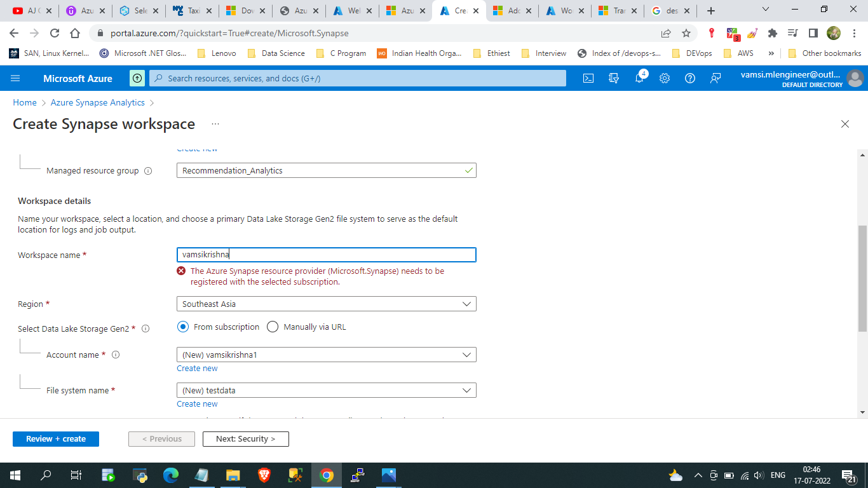Image resolution: width=868 pixels, height=488 pixels.
Task: Open the Azure portal hamburger menu
Action: [16, 78]
